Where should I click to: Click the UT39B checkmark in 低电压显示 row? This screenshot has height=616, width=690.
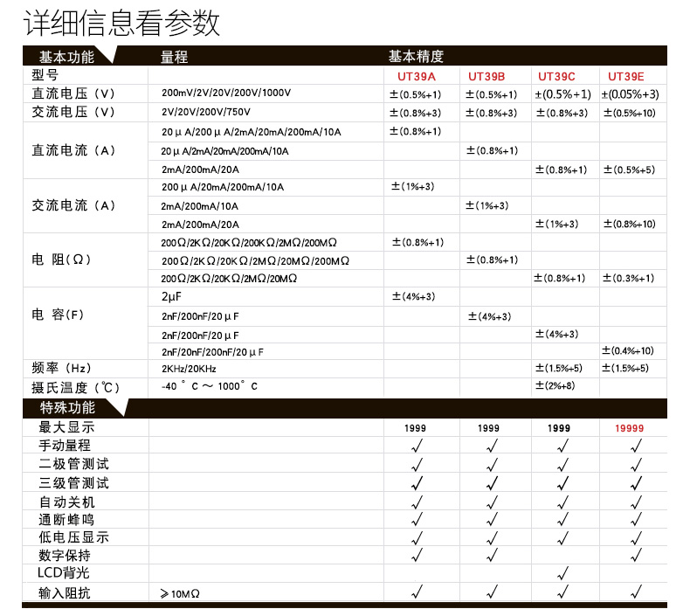(x=491, y=536)
